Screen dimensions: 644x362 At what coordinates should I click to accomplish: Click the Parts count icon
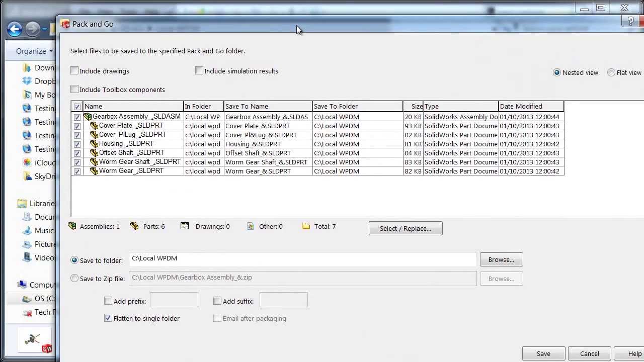click(134, 226)
